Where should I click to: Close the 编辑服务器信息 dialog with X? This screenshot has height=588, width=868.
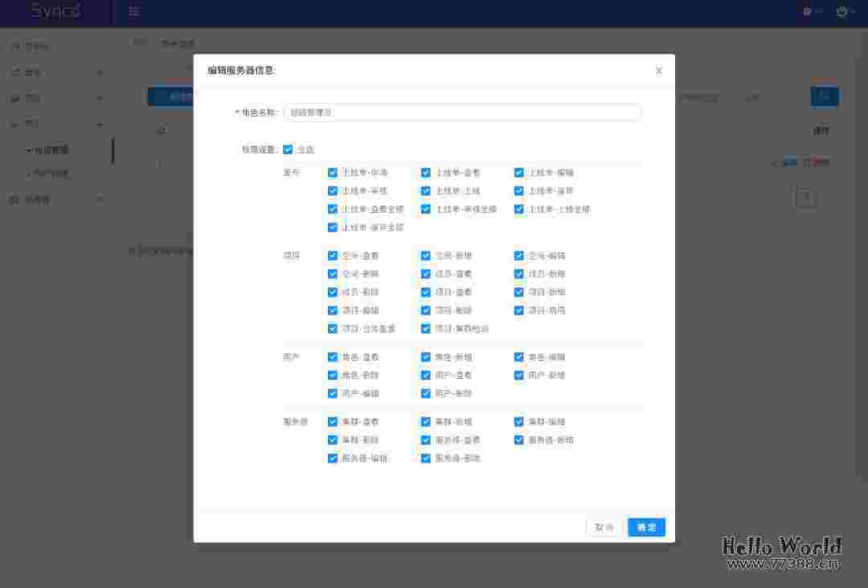click(659, 71)
